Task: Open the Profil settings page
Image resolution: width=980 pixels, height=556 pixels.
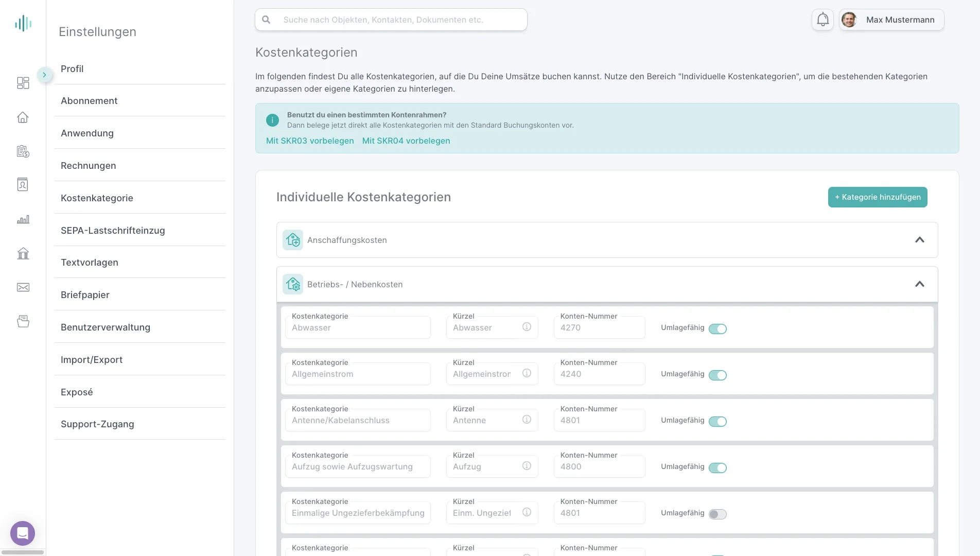Action: pyautogui.click(x=140, y=69)
